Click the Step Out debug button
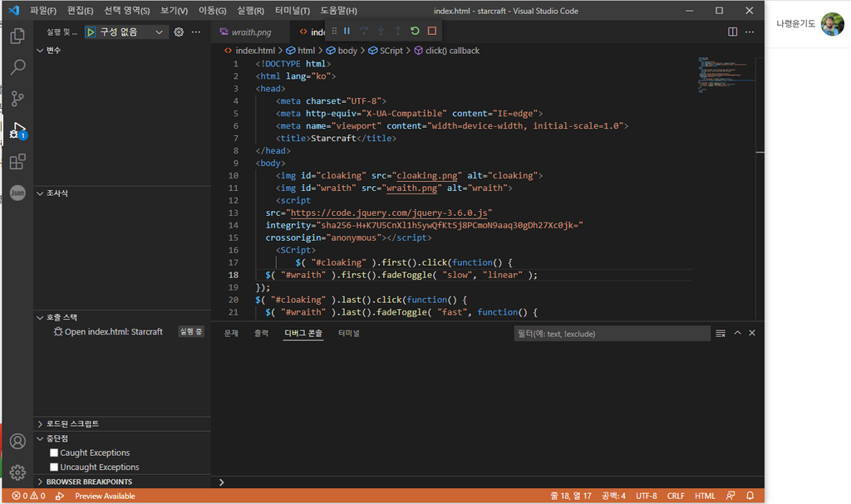Viewport: 851px width, 504px height. [398, 32]
